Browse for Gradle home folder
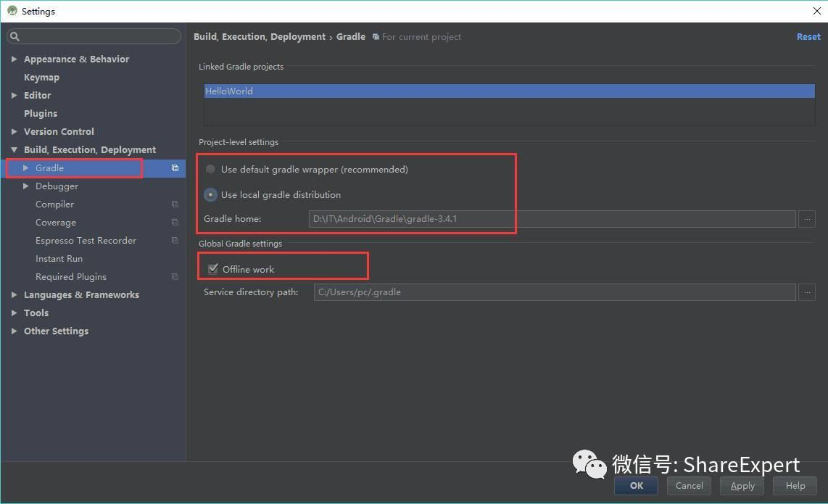Viewport: 828px width, 504px height. 807,219
